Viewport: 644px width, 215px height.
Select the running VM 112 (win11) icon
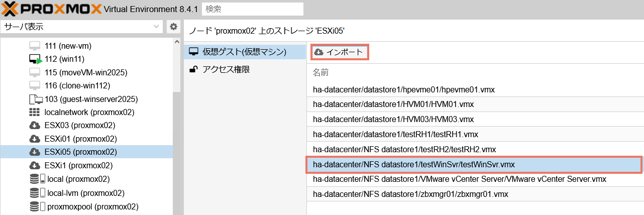pos(35,59)
